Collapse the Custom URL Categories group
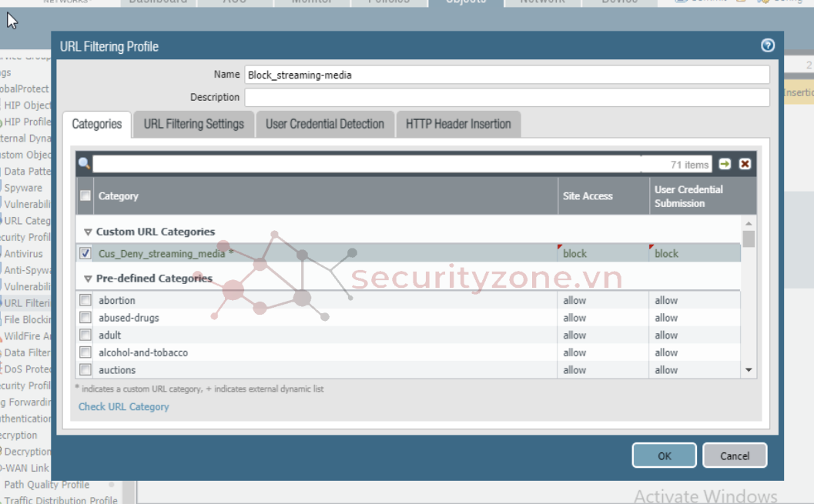Viewport: 814px width, 504px height. pyautogui.click(x=88, y=232)
